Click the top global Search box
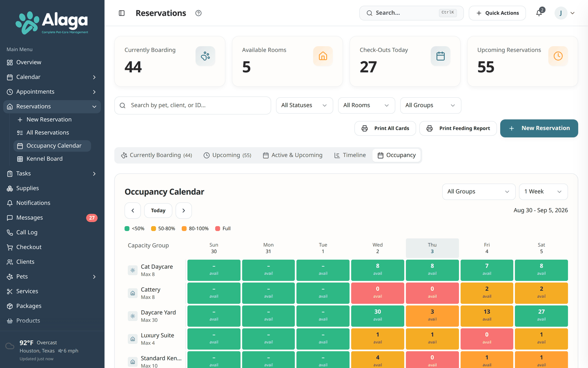The image size is (588, 368). click(x=412, y=13)
